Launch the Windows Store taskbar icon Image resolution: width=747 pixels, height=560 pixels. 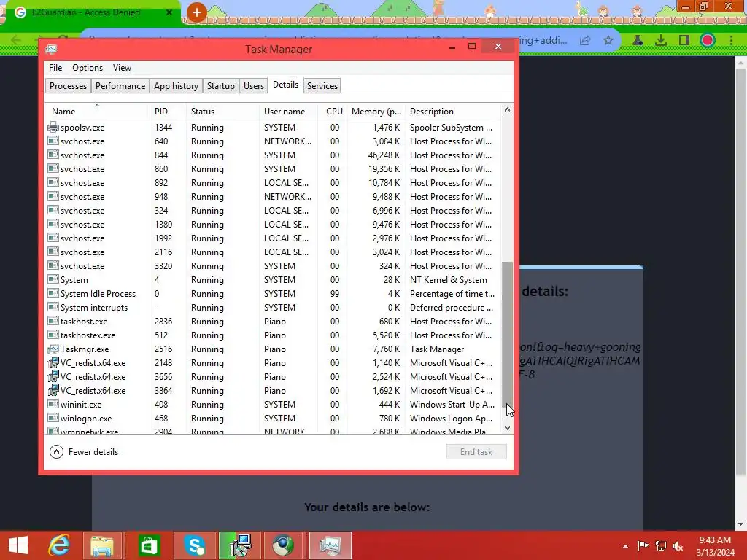148,545
